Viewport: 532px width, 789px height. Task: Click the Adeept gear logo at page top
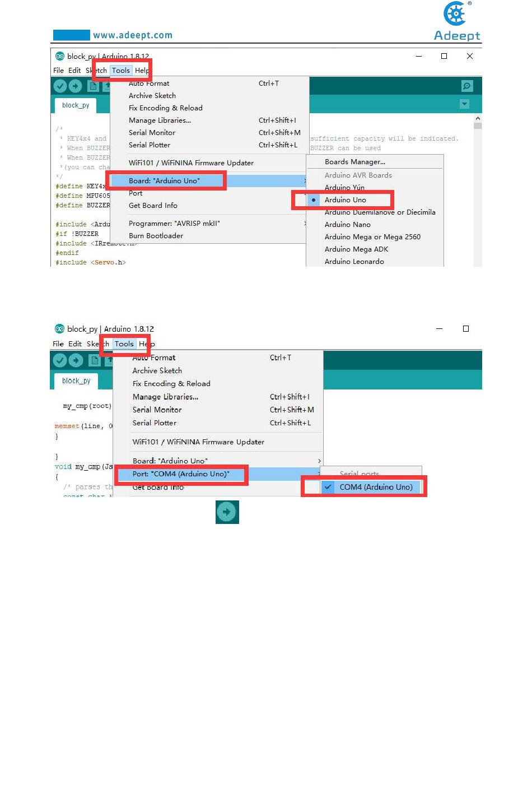pos(456,13)
